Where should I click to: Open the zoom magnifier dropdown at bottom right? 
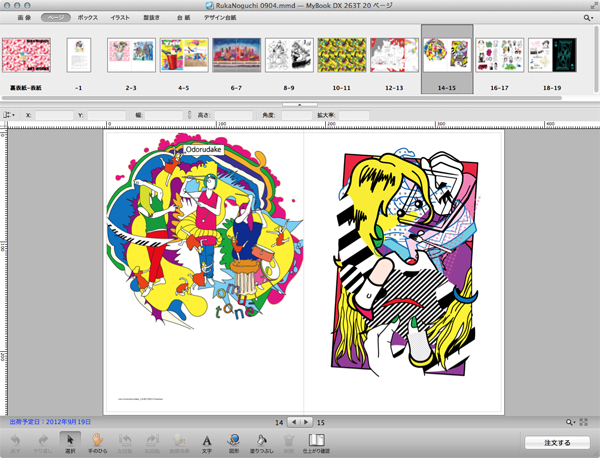click(x=569, y=424)
